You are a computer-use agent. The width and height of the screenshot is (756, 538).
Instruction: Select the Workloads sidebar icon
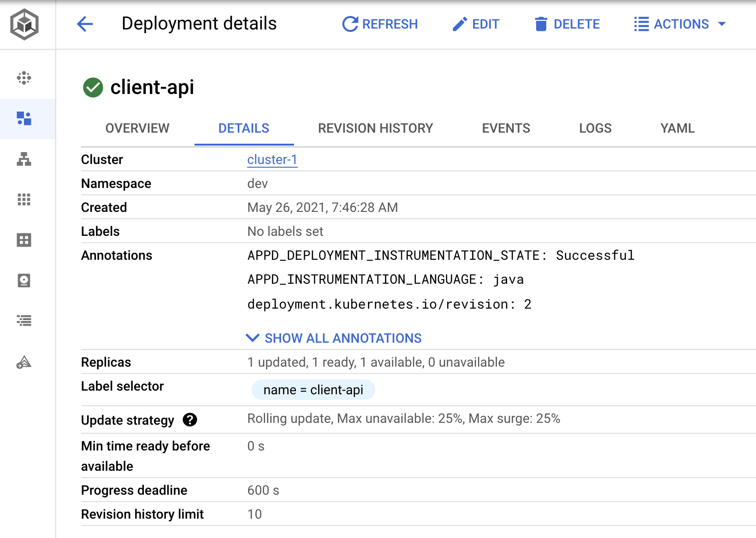24,119
